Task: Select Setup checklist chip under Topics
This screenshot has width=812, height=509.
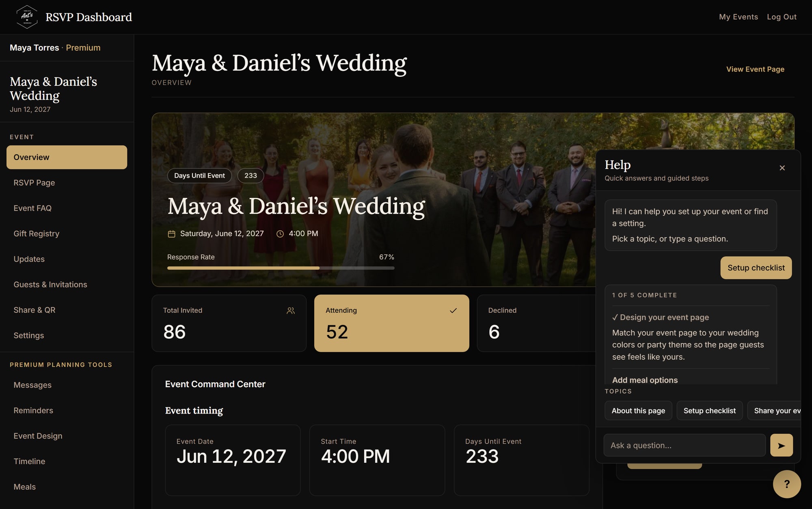Action: click(709, 411)
